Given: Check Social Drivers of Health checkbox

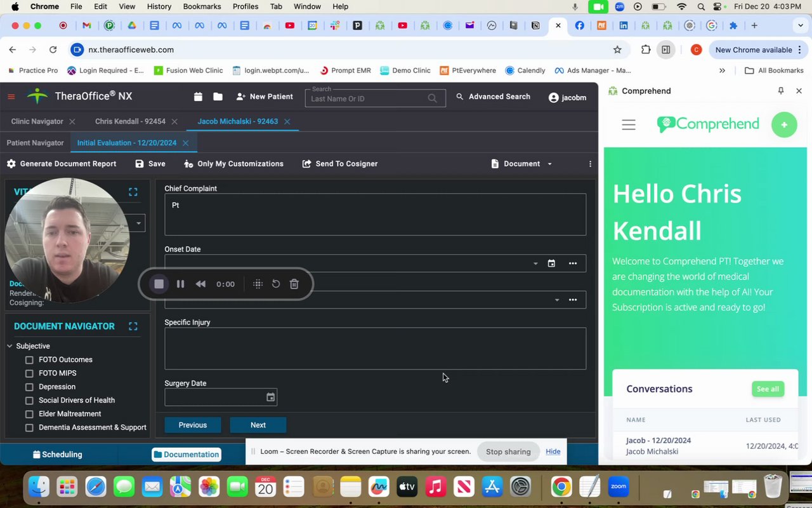Looking at the screenshot, I should tap(29, 401).
